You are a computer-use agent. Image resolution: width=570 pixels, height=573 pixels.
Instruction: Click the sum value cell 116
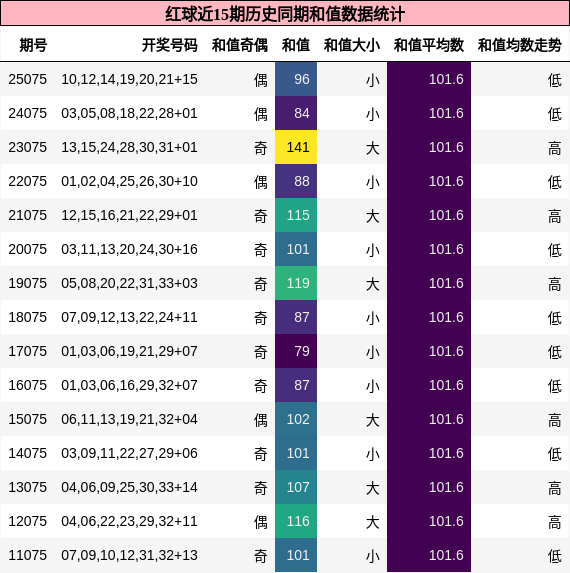pos(296,521)
